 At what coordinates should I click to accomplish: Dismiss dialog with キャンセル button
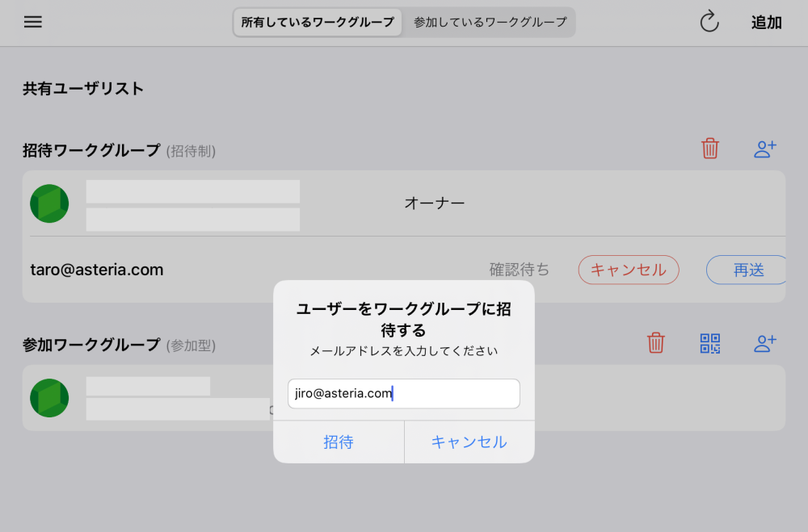pos(469,442)
